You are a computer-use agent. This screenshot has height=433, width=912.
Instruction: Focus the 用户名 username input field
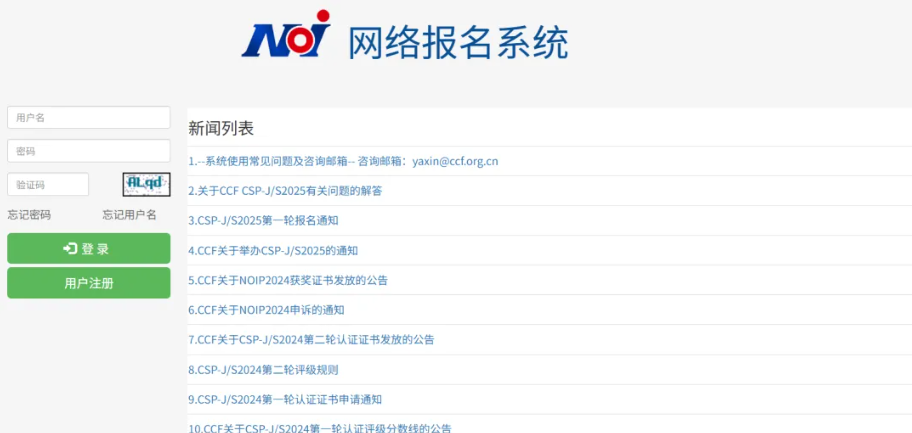point(88,118)
